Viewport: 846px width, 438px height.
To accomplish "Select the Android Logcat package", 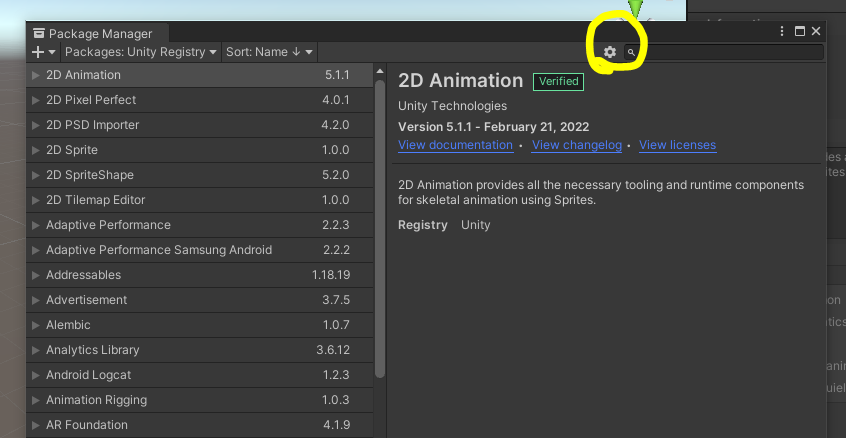I will coord(200,375).
